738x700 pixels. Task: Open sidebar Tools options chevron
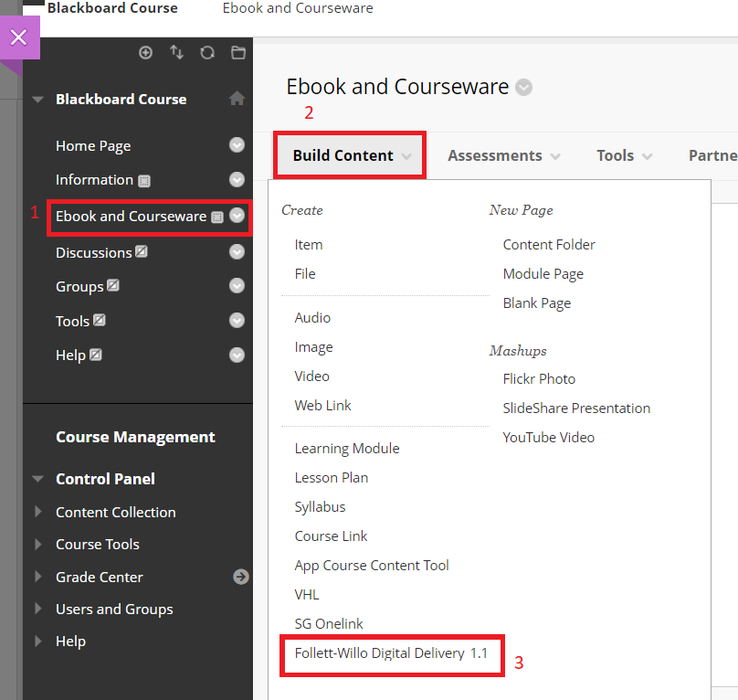click(237, 321)
